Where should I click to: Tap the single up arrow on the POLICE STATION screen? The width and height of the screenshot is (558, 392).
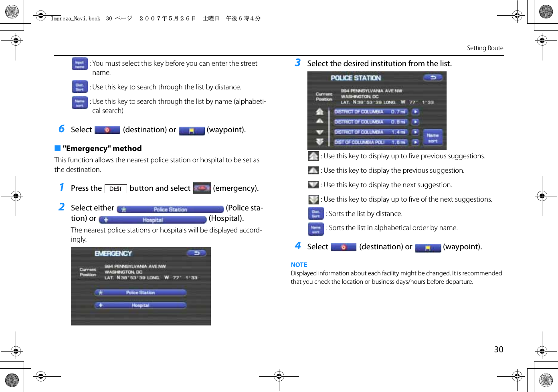click(x=319, y=121)
